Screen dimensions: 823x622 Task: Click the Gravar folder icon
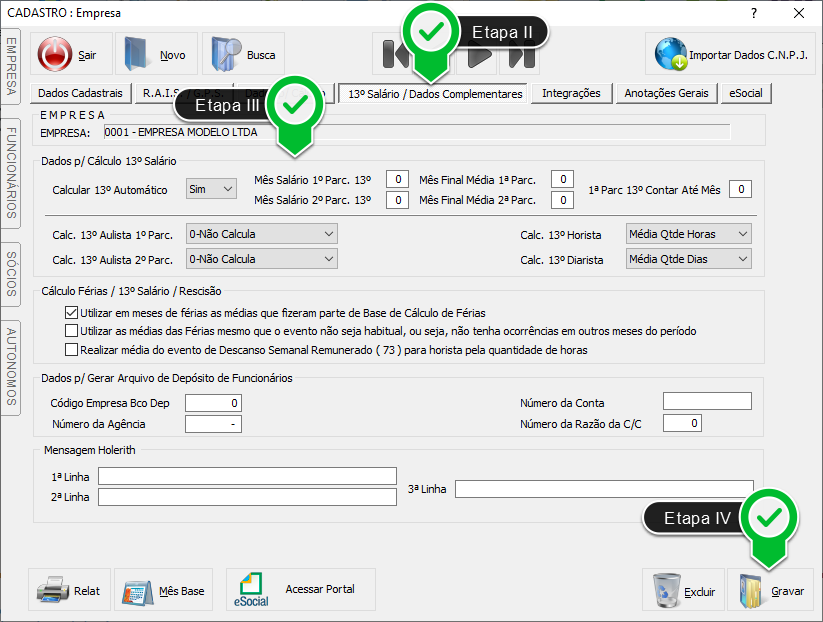(751, 591)
